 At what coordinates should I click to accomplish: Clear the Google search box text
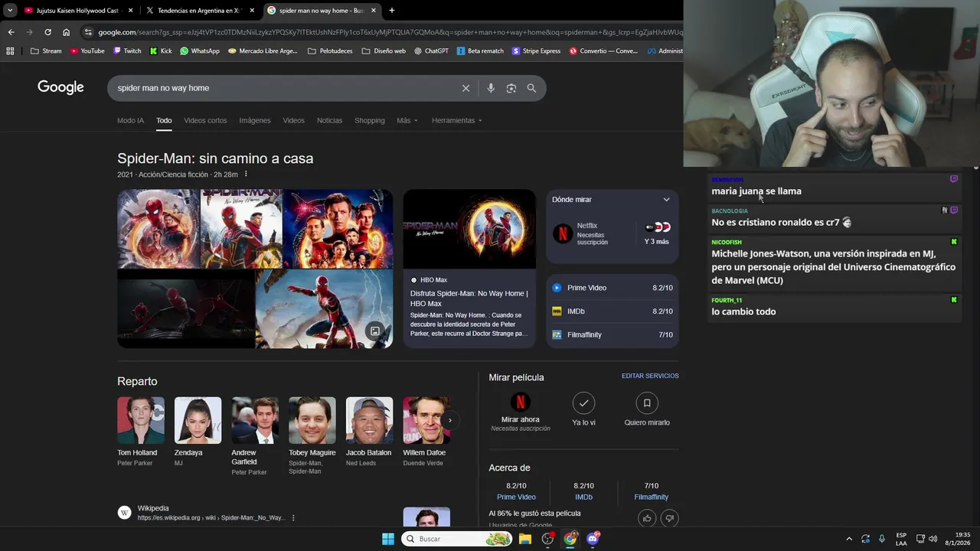point(465,88)
